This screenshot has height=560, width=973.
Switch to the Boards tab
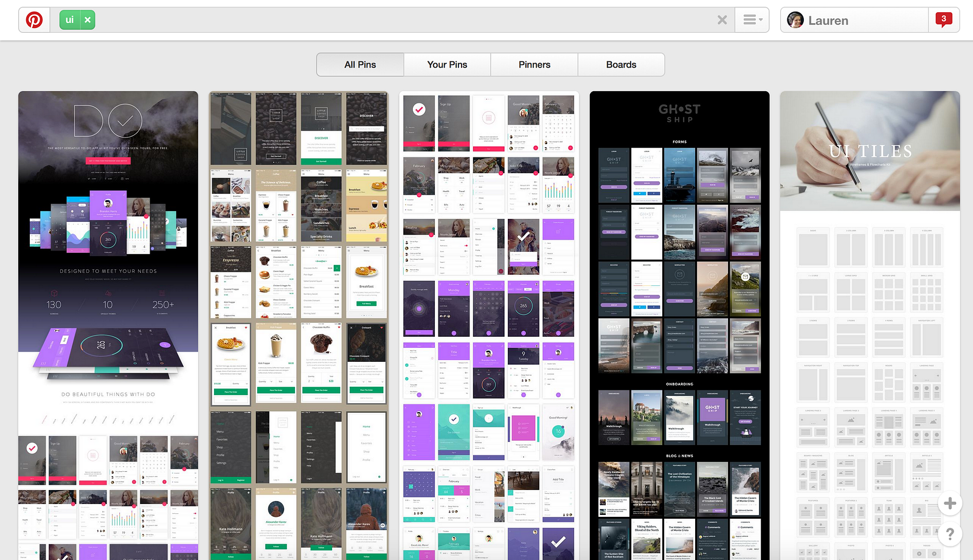621,64
